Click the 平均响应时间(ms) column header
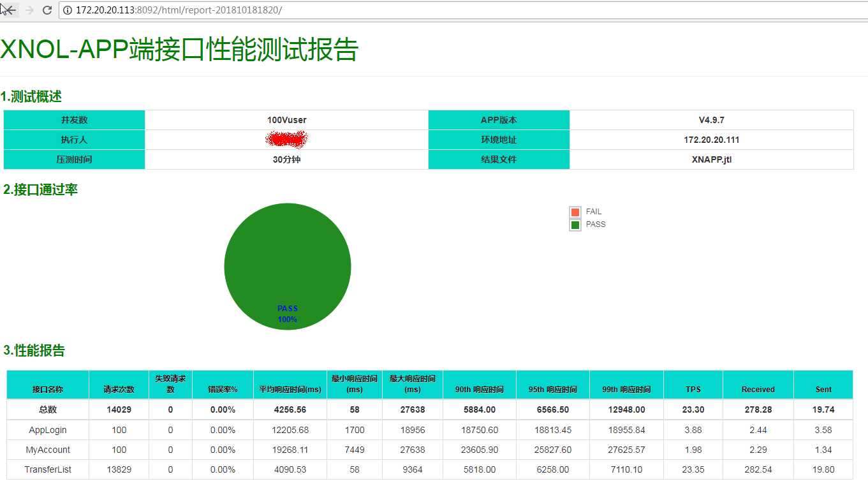Image resolution: width=868 pixels, height=486 pixels. point(290,385)
